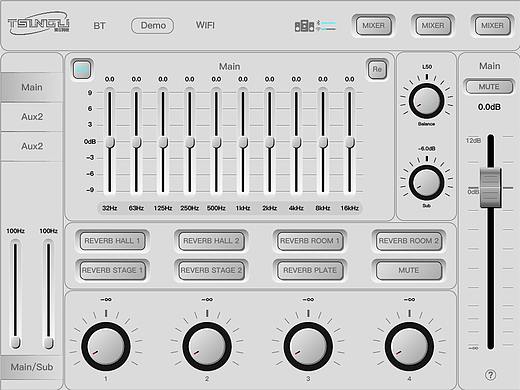
Task: Enable REVERB ROOM 2 effect
Action: 409,241
